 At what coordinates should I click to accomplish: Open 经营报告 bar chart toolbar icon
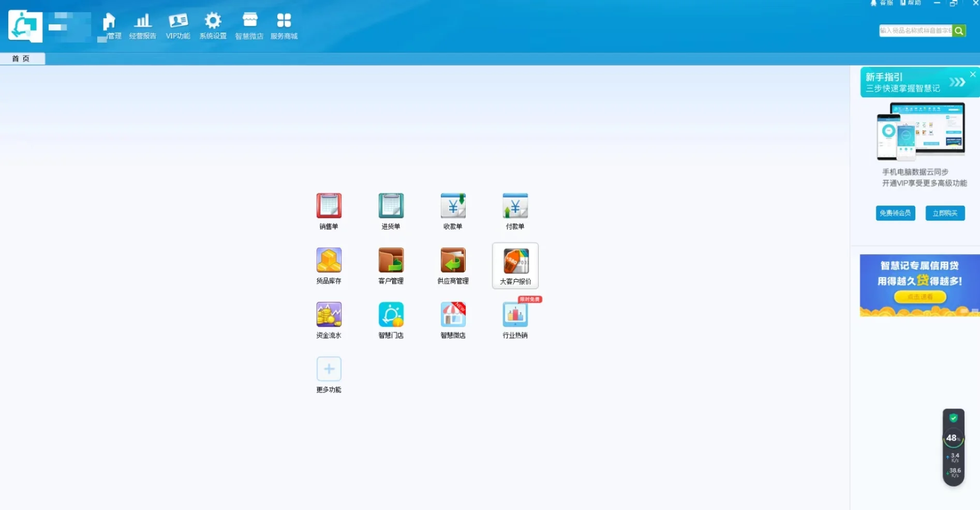pos(143,21)
